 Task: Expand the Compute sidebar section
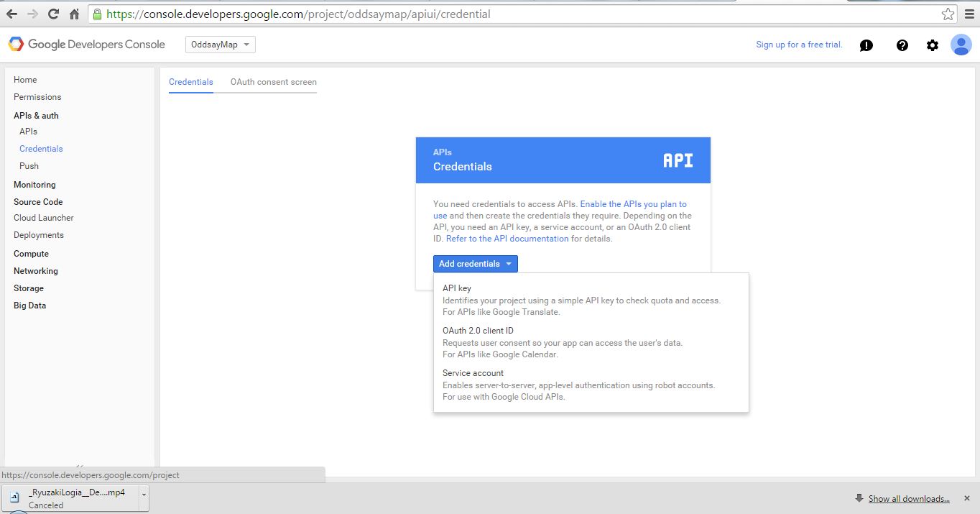point(31,254)
